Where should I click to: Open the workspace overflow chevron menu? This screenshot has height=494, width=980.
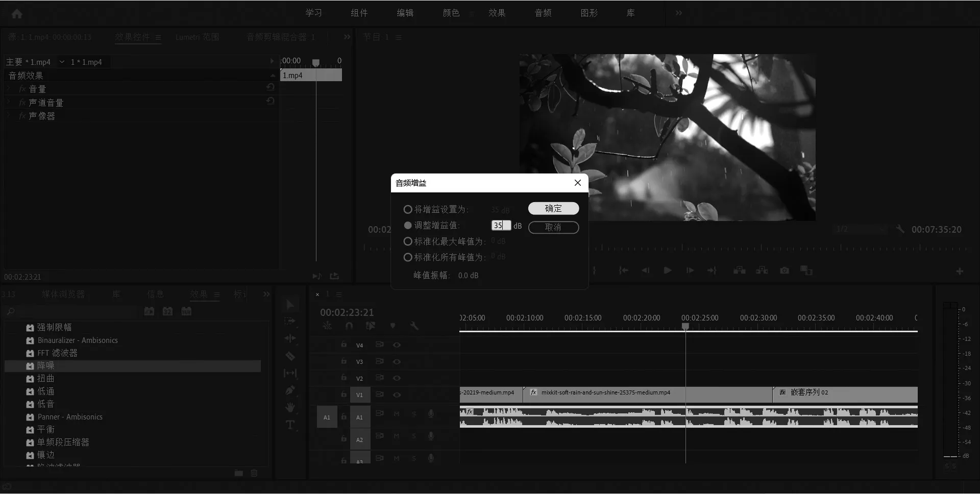(x=678, y=13)
